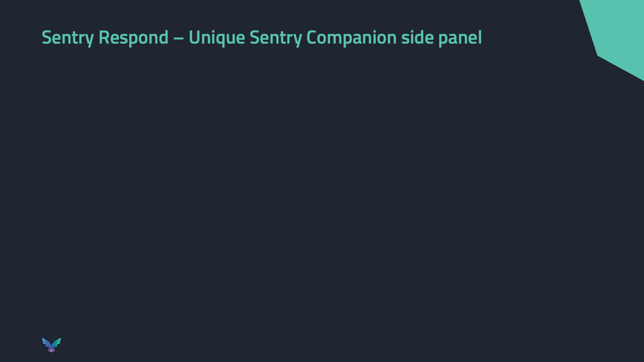Click the capital "S" starting the title
The image size is (644, 362).
coord(46,37)
